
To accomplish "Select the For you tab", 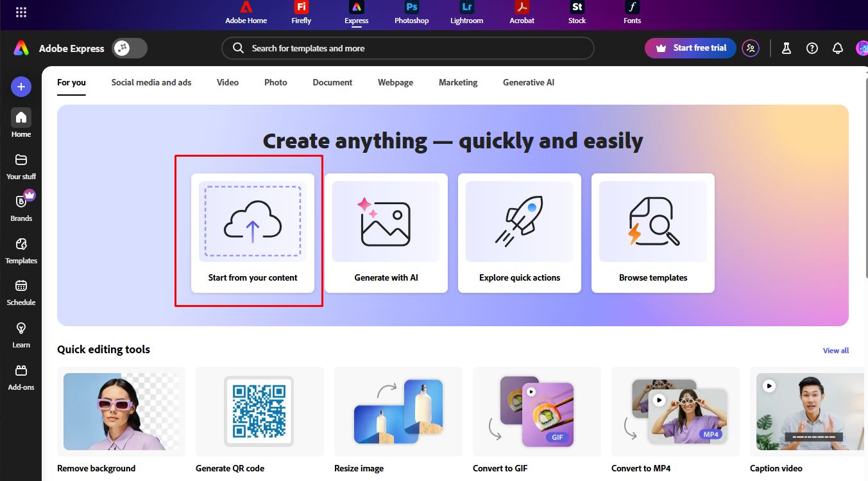I will point(71,83).
